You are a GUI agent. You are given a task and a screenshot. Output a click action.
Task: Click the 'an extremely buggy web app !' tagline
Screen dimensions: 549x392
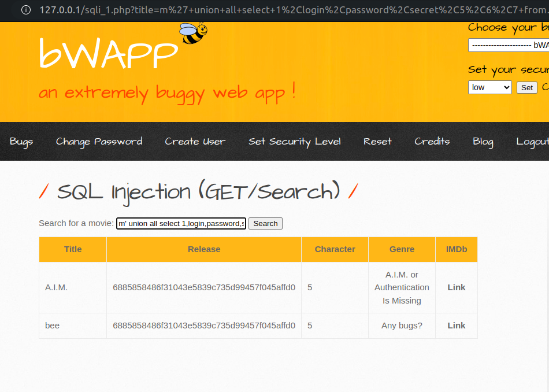[168, 93]
